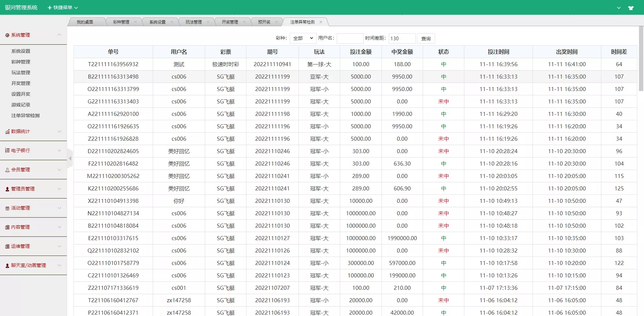Click the 用户名 input field
644x316 pixels.
(350, 38)
